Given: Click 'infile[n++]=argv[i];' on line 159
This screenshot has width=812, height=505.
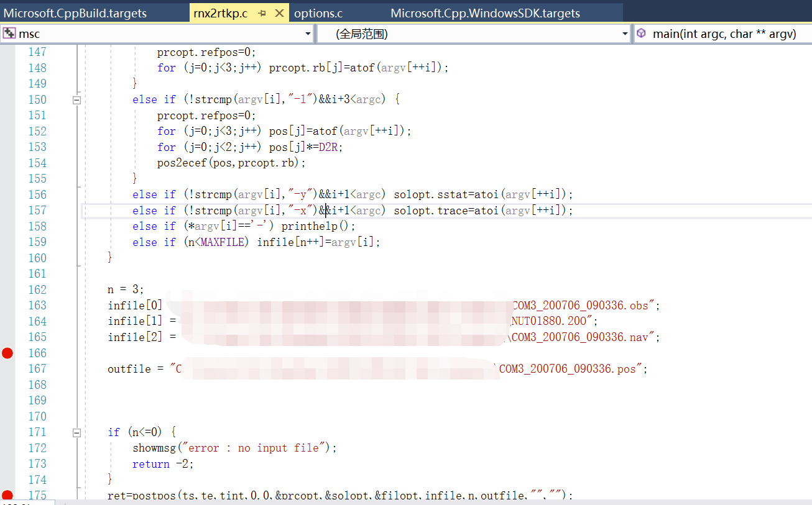Looking at the screenshot, I should (318, 242).
